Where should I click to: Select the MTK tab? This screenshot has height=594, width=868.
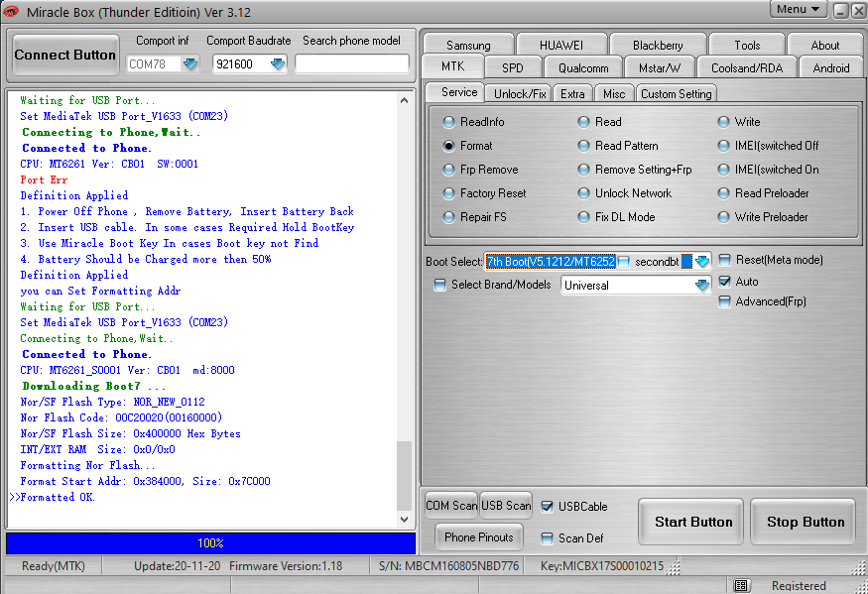point(452,66)
